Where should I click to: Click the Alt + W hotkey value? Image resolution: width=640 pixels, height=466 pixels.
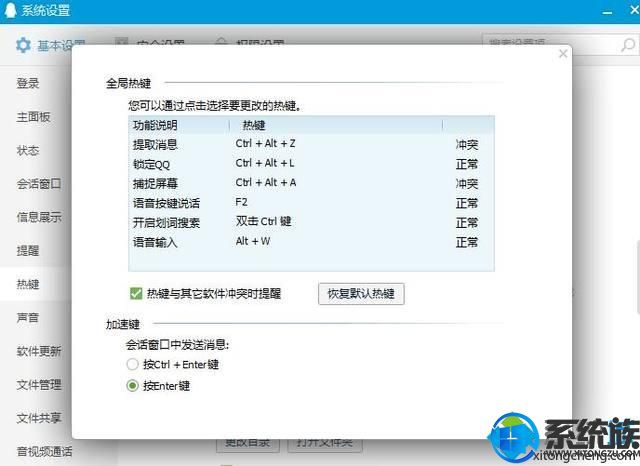(x=253, y=241)
